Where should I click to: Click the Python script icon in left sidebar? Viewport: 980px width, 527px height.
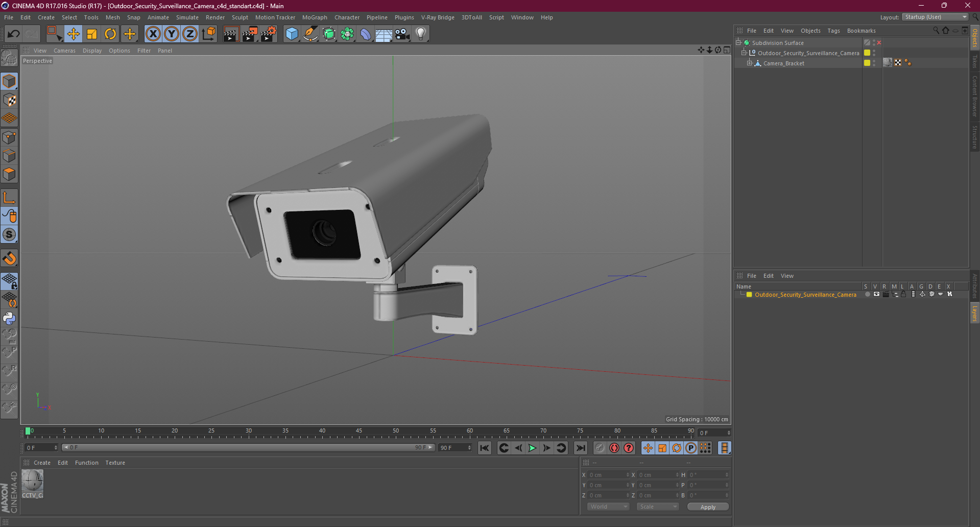(9, 319)
